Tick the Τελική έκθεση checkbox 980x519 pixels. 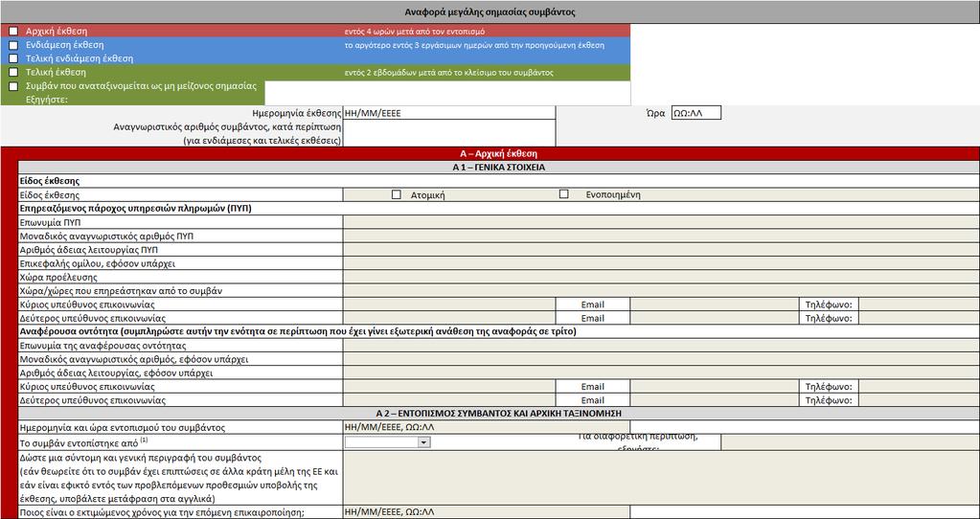tap(13, 73)
